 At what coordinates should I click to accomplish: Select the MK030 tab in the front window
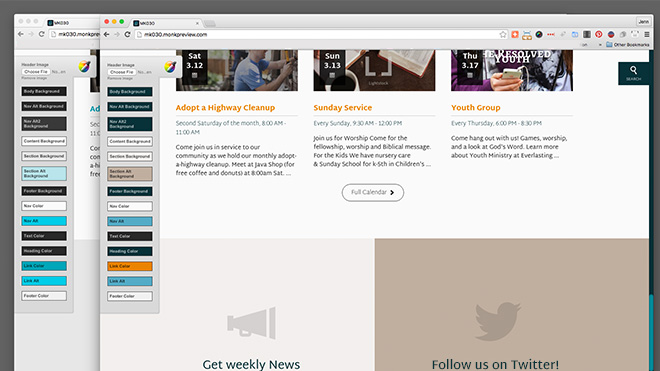click(x=166, y=23)
